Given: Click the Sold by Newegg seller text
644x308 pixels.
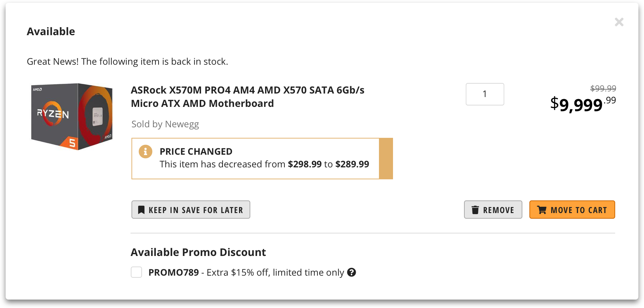Looking at the screenshot, I should [165, 124].
